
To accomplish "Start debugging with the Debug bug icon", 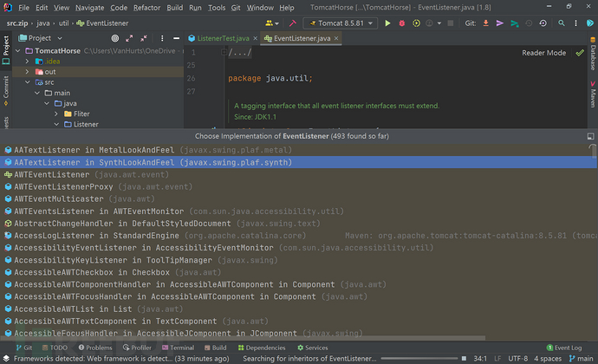I will tap(402, 23).
